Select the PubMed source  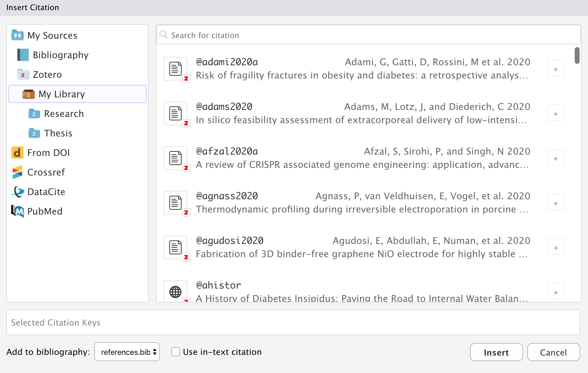point(45,211)
